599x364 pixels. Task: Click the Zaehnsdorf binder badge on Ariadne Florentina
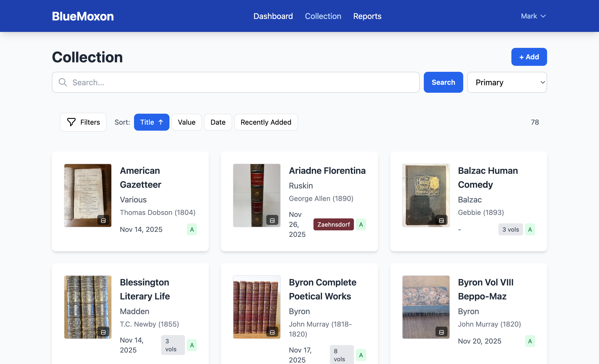point(333,224)
